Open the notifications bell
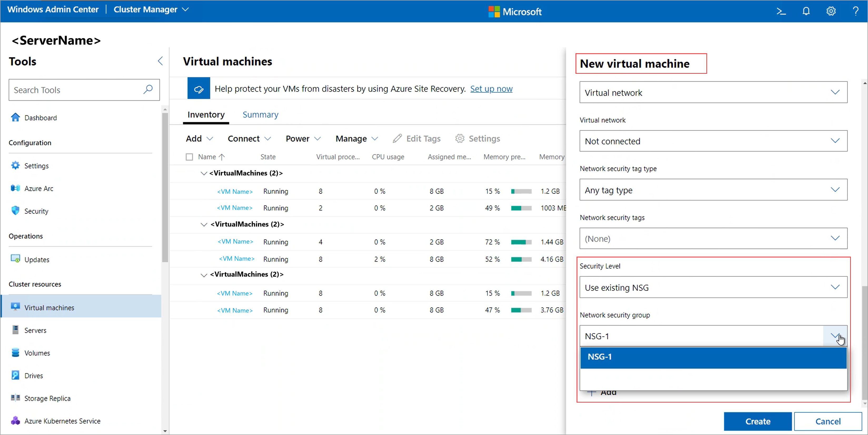This screenshot has width=868, height=435. 806,11
